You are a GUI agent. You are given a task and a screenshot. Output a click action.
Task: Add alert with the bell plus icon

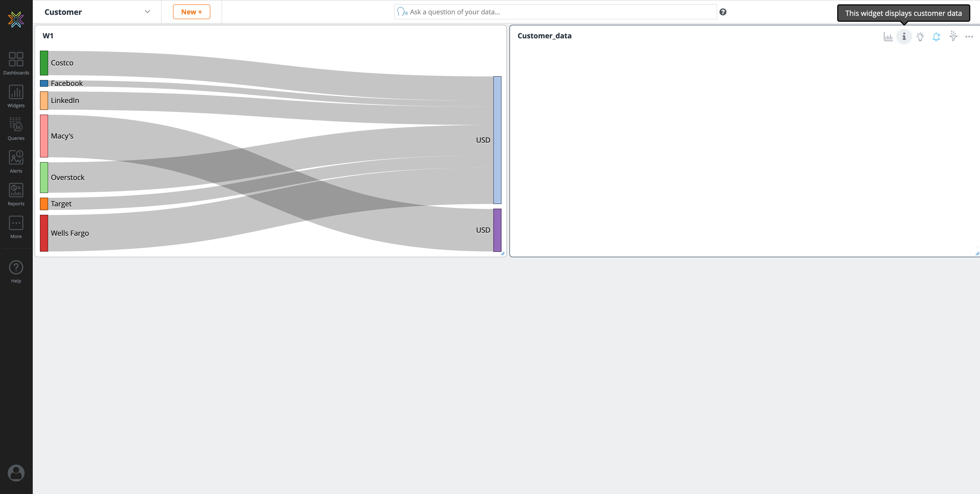click(936, 37)
